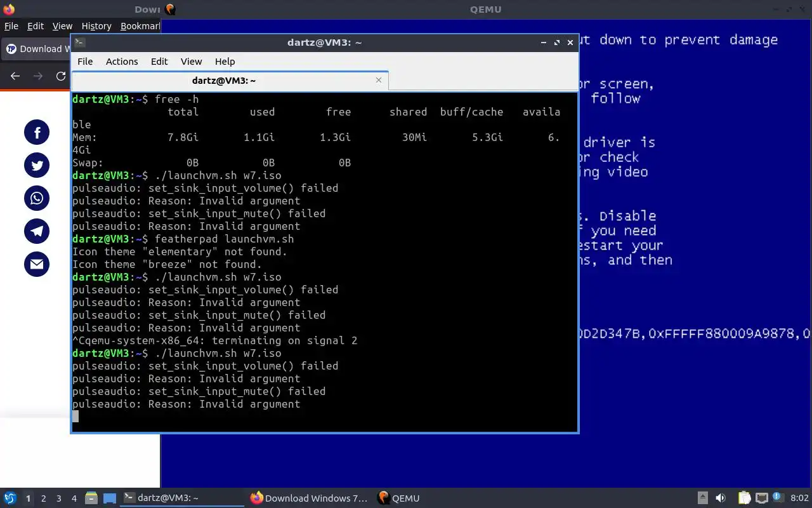Open terminal View menu
Screen dimensions: 812x508
(191, 62)
